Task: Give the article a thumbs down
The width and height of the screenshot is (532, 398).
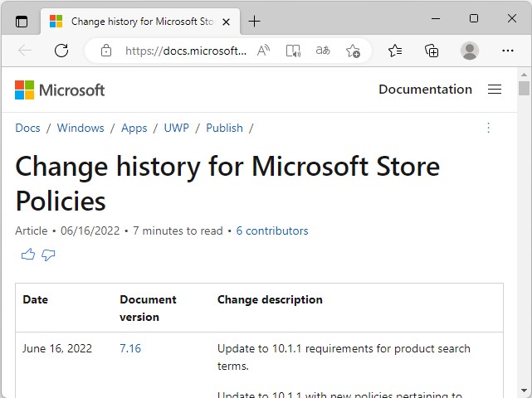Action: pyautogui.click(x=48, y=255)
